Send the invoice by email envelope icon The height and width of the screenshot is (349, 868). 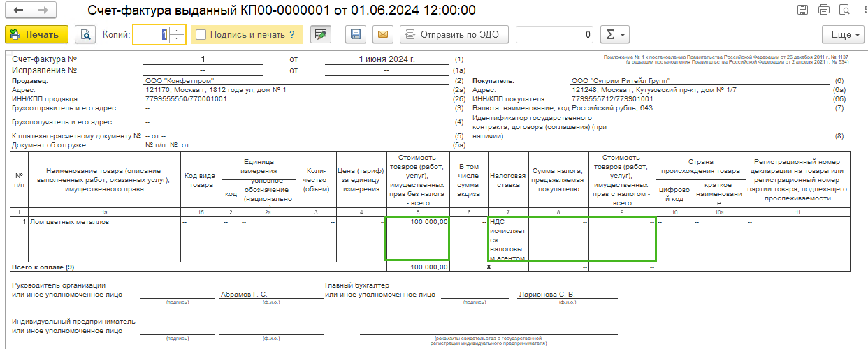382,34
